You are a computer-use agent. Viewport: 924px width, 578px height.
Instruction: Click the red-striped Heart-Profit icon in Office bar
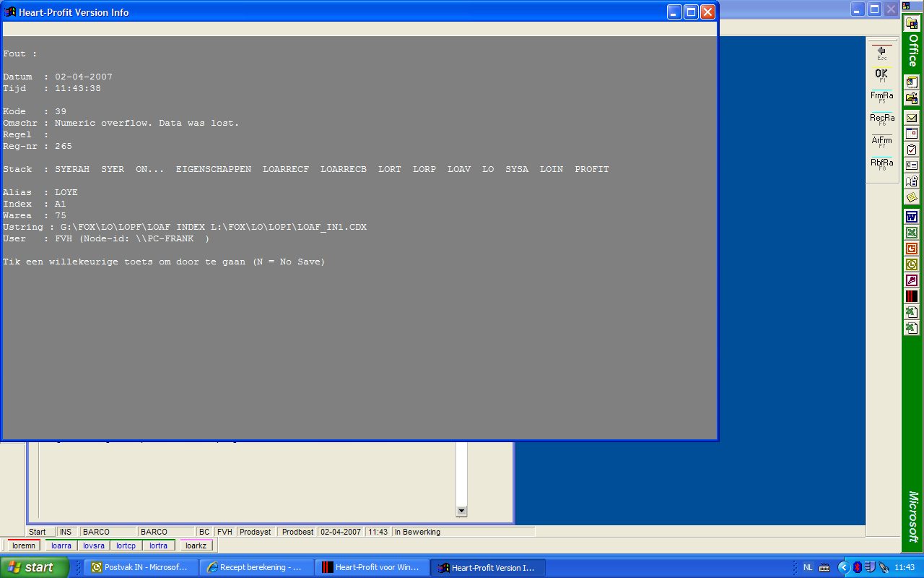(912, 296)
